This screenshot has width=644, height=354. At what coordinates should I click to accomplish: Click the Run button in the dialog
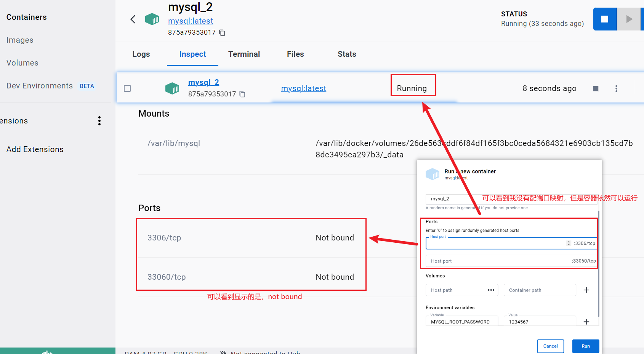[586, 346]
